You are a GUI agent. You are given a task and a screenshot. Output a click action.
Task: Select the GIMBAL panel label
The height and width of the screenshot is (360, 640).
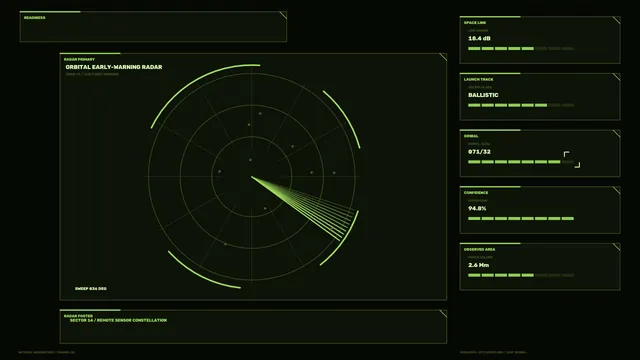click(471, 136)
